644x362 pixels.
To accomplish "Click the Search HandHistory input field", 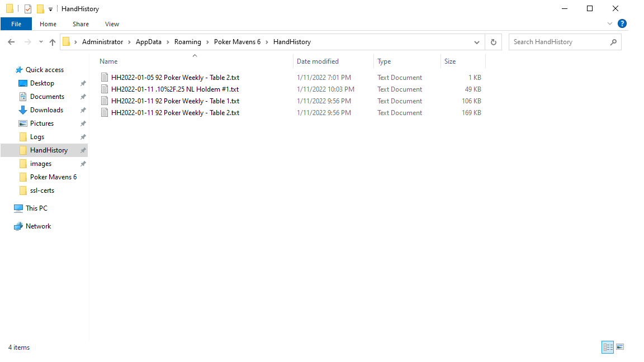I will (x=559, y=42).
